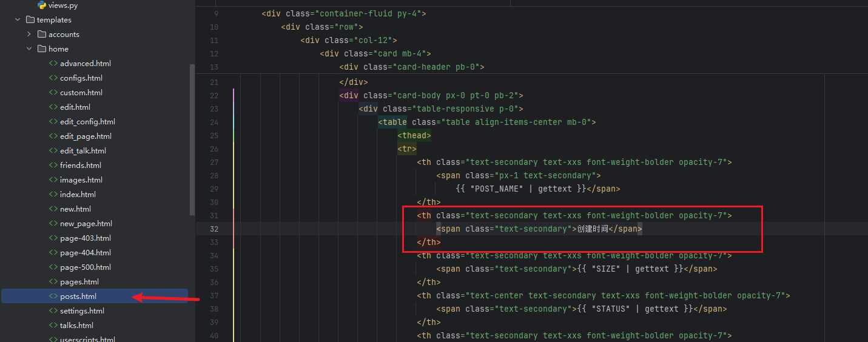868x342 pixels.
Task: Click the accounts folder icon
Action: click(42, 35)
